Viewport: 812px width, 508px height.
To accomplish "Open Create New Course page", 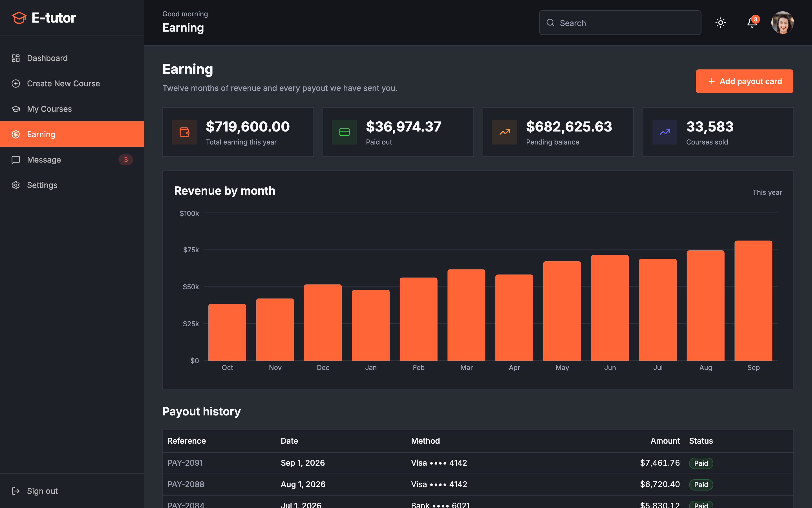I will 72,83.
